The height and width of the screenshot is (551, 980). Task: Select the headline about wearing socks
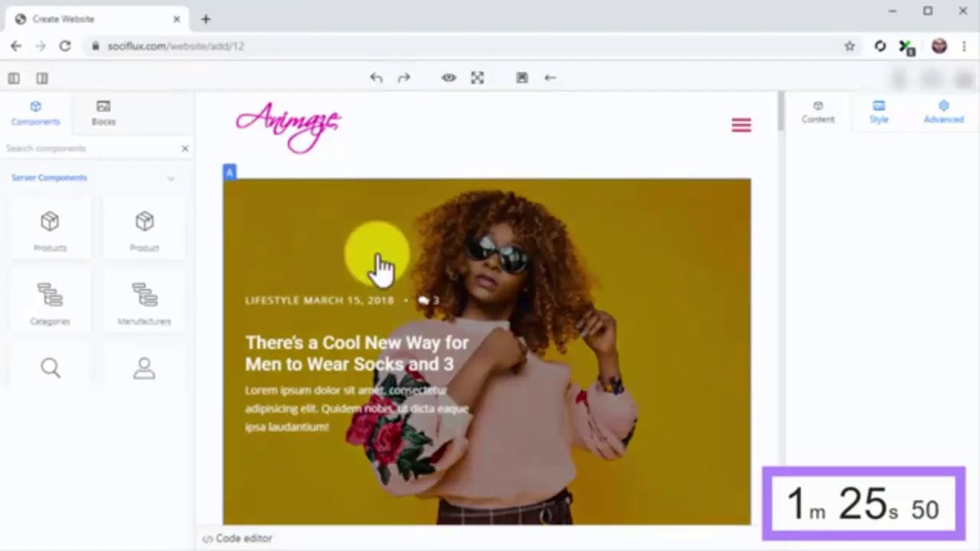click(358, 354)
